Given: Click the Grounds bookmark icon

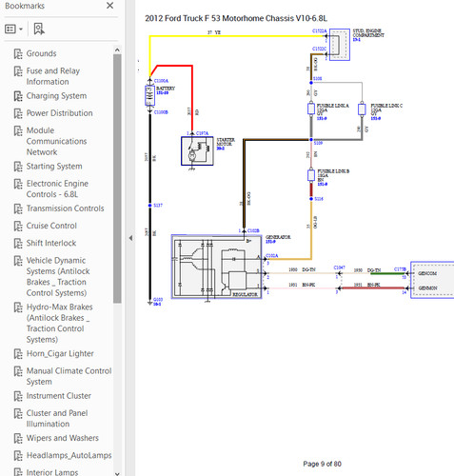Looking at the screenshot, I should [x=18, y=53].
